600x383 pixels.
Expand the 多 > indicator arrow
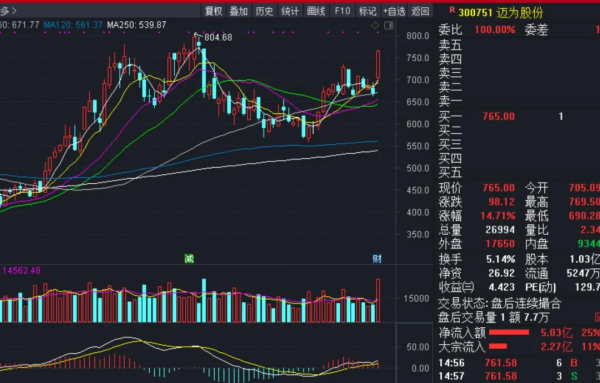[x=8, y=11]
